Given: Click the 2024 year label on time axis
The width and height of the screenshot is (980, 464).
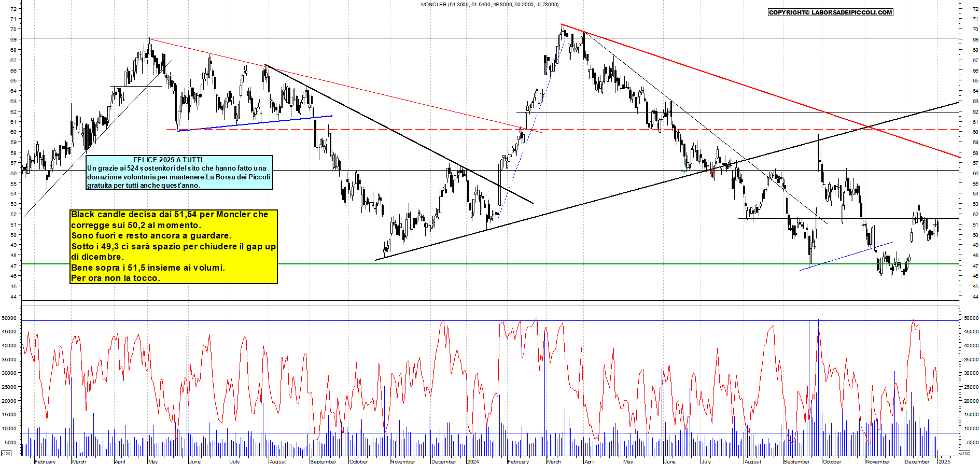Looking at the screenshot, I should click(473, 461).
